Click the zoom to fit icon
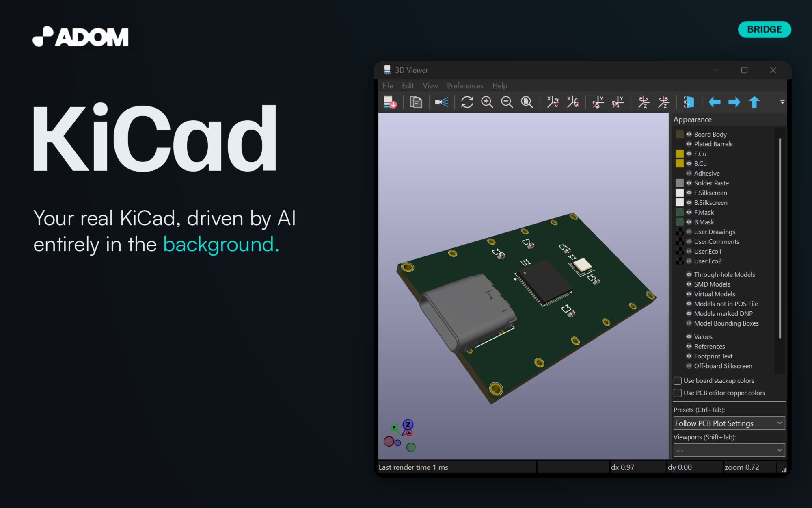812x508 pixels. pos(527,102)
